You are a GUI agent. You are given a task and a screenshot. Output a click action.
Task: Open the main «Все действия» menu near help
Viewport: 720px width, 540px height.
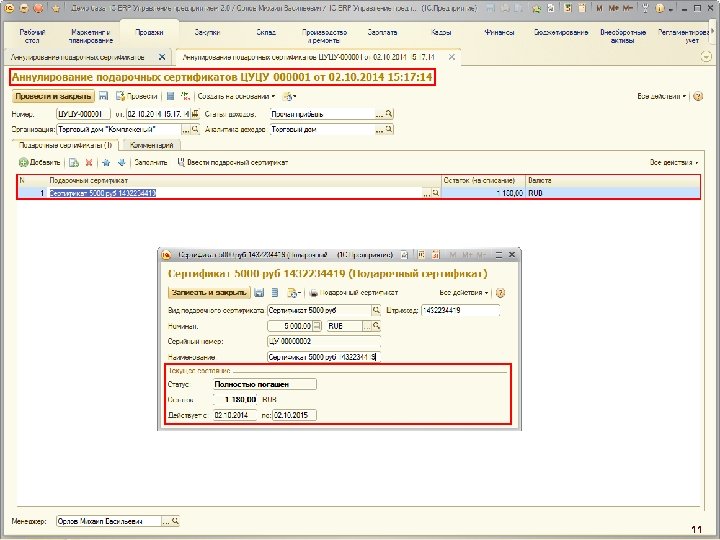[662, 96]
